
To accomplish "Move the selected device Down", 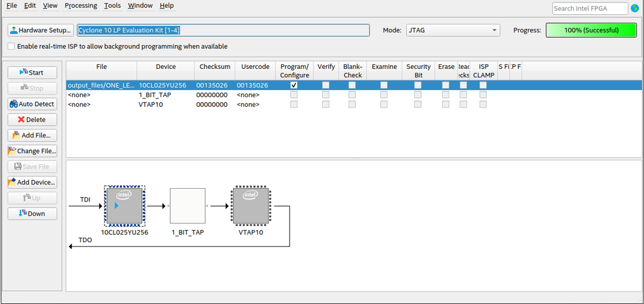I will click(x=32, y=213).
